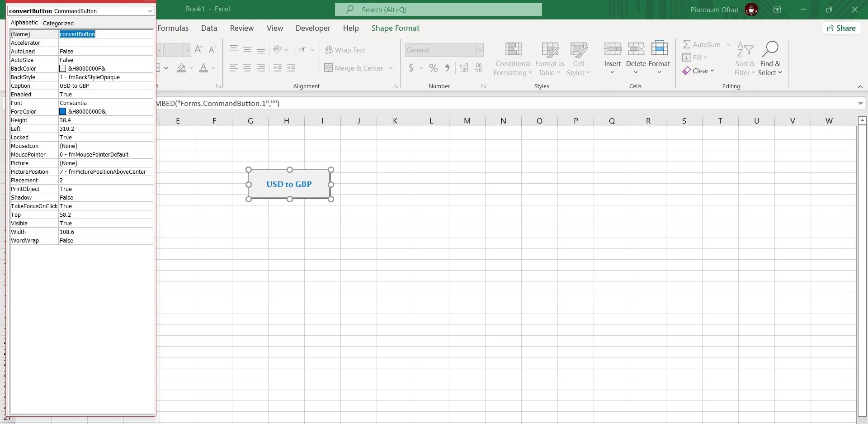The height and width of the screenshot is (424, 868).
Task: Toggle Middle Align
Action: click(x=247, y=50)
